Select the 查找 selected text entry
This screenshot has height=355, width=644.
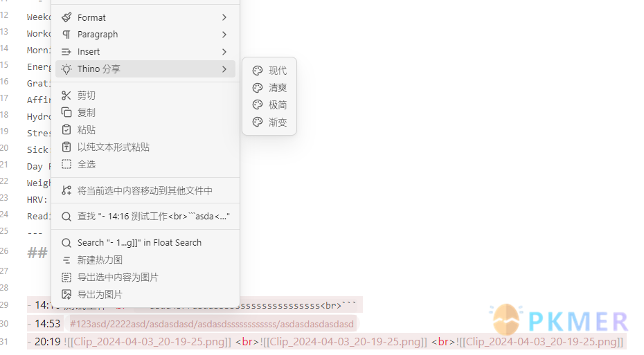point(145,217)
